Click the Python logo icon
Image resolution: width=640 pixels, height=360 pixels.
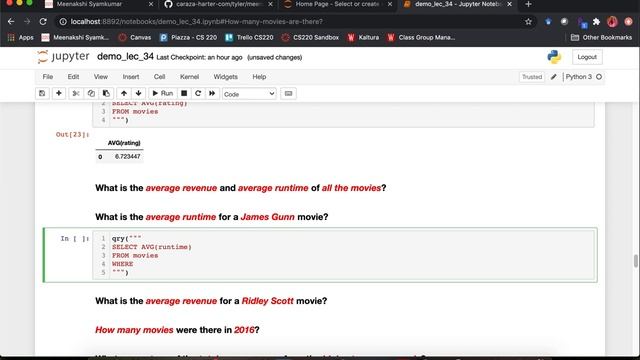[554, 57]
